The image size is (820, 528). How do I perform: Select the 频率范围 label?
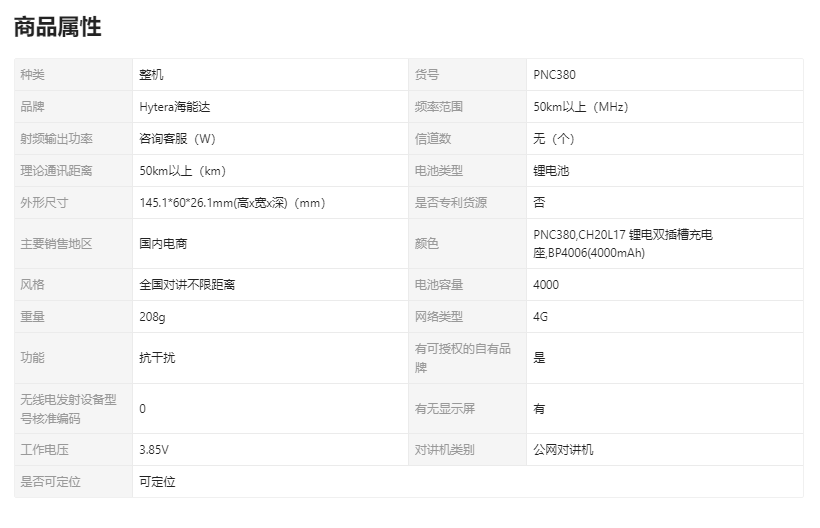[x=439, y=107]
